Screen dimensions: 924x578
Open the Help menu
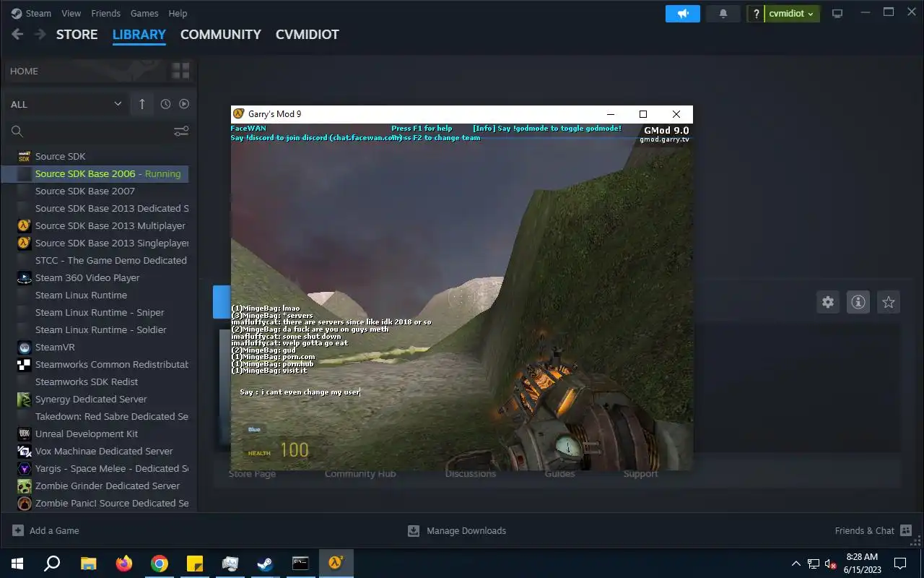178,13
